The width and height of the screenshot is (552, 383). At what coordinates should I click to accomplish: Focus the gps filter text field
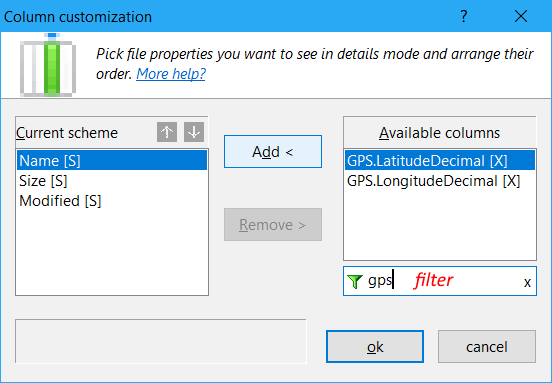coord(440,281)
